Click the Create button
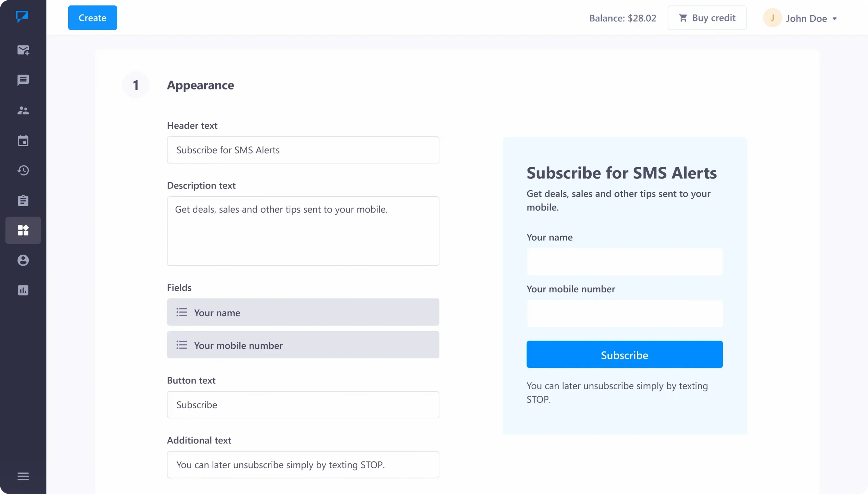The width and height of the screenshot is (868, 494). (92, 18)
